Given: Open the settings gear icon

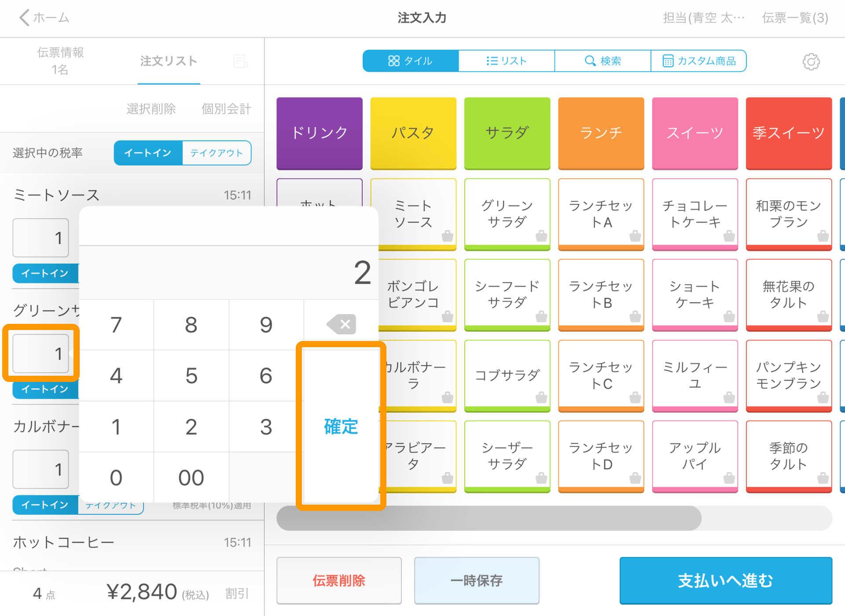Looking at the screenshot, I should tap(811, 62).
